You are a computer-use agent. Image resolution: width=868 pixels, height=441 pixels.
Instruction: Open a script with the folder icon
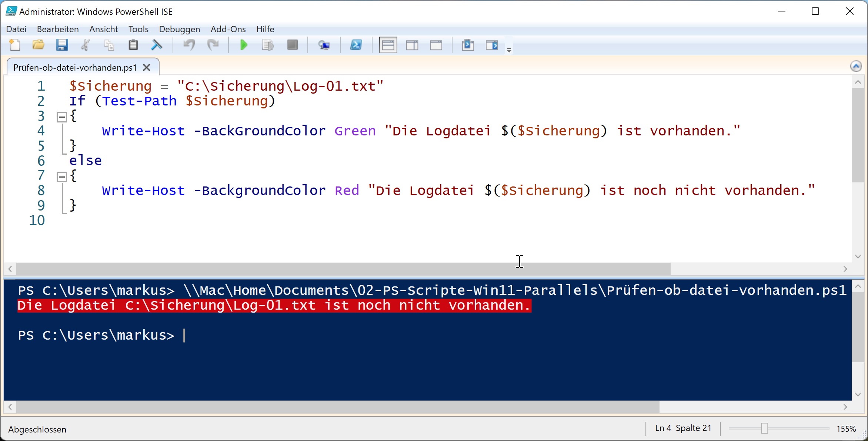(x=38, y=45)
